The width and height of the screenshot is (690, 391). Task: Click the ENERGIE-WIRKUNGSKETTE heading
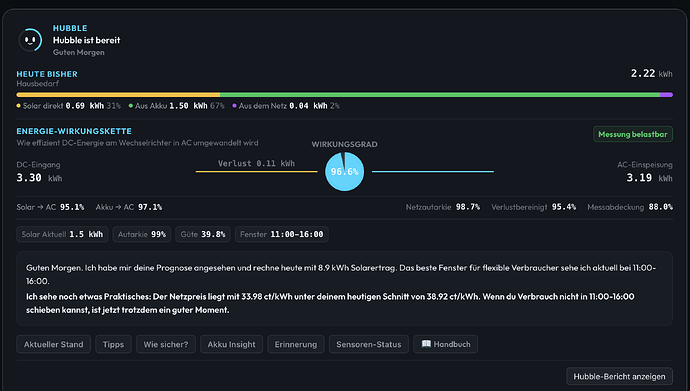(74, 131)
